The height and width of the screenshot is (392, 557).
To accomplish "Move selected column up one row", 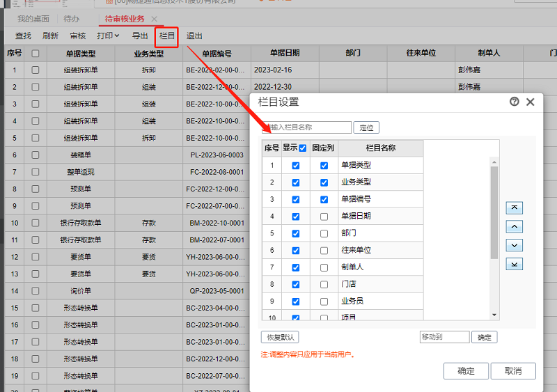I will click(515, 226).
